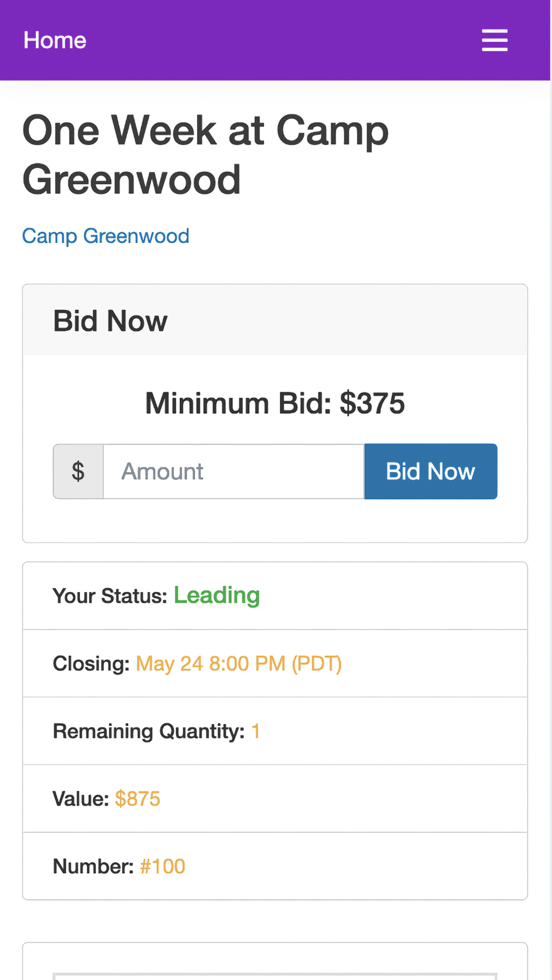Click the Your Status label
Screen dimensions: 552x980
(x=109, y=596)
